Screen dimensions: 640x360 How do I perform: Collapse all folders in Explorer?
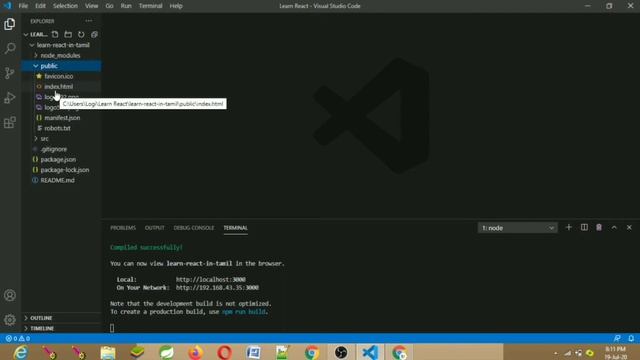94,34
